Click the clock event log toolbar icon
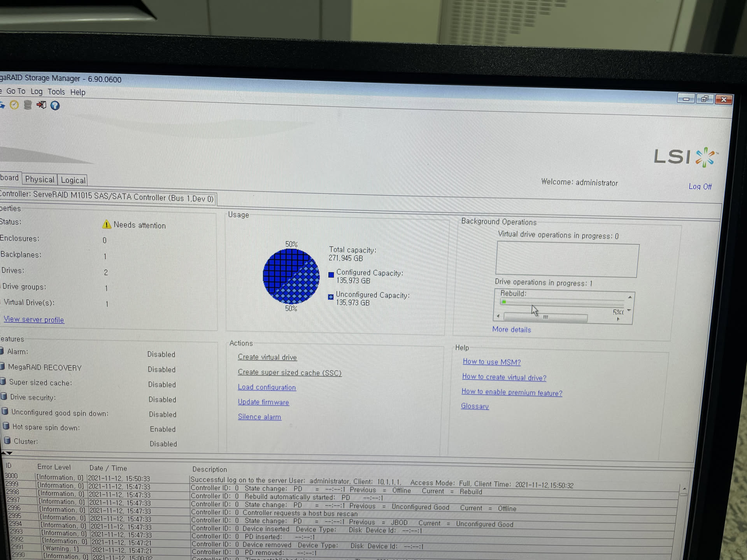 [x=14, y=105]
